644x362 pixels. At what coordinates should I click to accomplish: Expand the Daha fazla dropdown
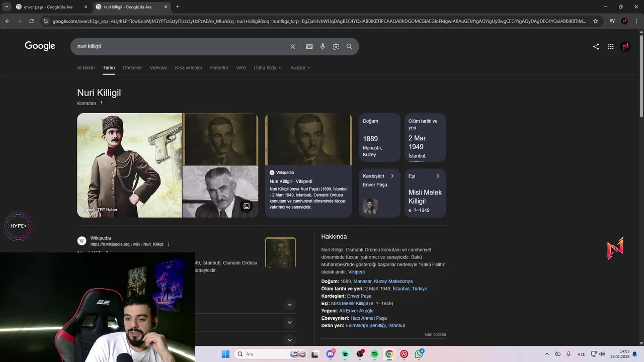pyautogui.click(x=268, y=68)
